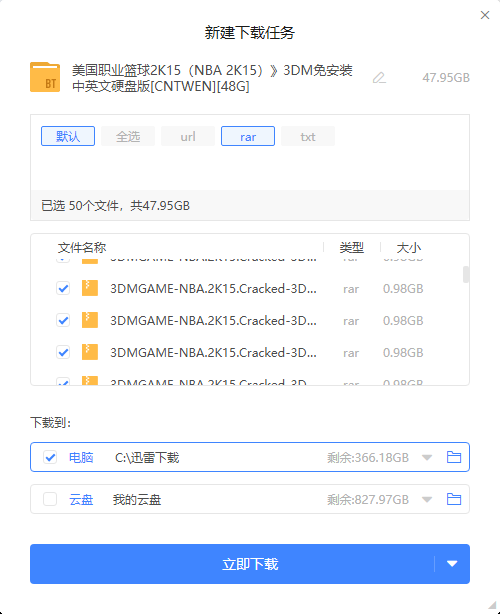Filter files by url type
The height and width of the screenshot is (614, 500).
pos(188,136)
